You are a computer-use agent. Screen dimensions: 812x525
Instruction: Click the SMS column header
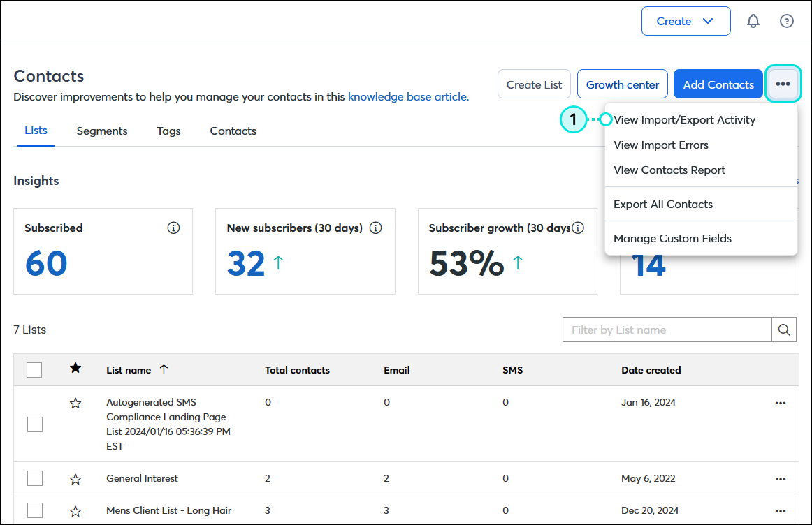(512, 370)
